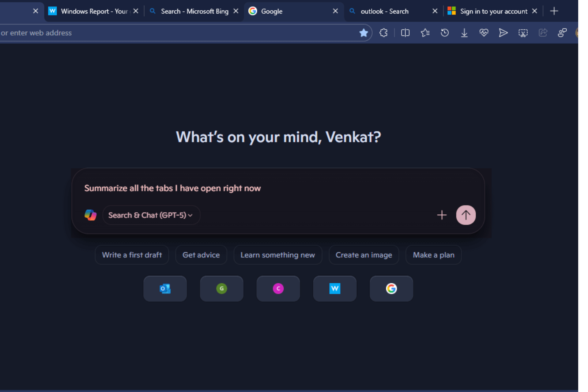Viewport: 588px width, 392px height.
Task: Select the Outlook shortcut tile
Action: [x=165, y=288]
